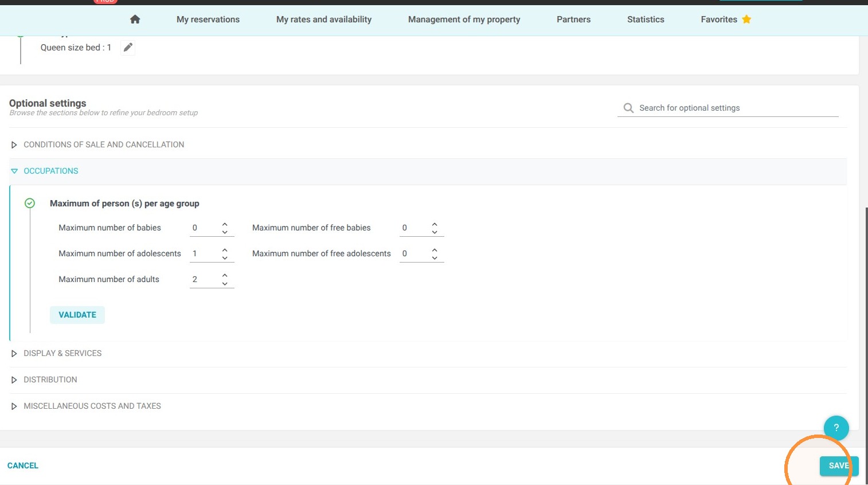This screenshot has height=485, width=868.
Task: Open My reservations menu
Action: [x=208, y=19]
